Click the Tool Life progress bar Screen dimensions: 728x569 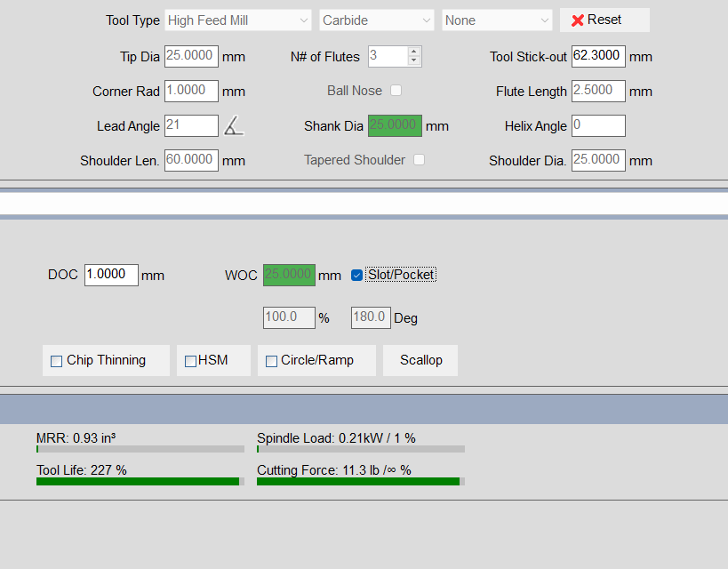click(x=140, y=481)
